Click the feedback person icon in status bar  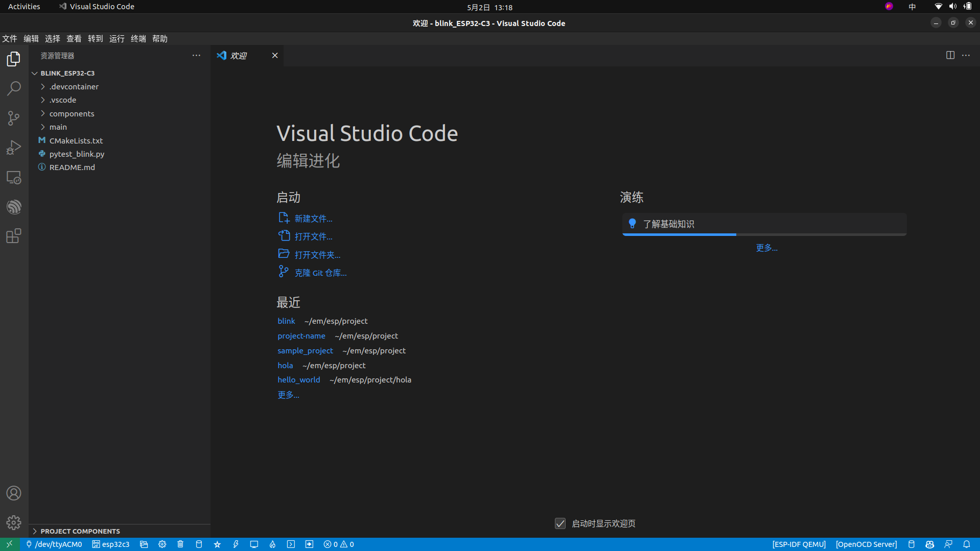(948, 544)
